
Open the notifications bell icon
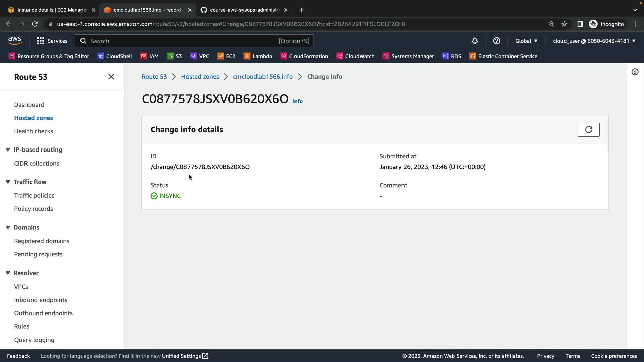click(x=475, y=41)
